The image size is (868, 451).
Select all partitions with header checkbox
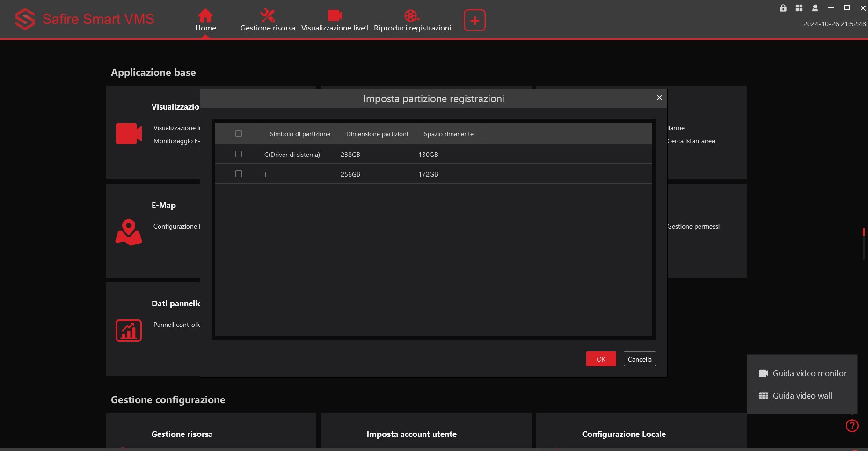coord(239,133)
